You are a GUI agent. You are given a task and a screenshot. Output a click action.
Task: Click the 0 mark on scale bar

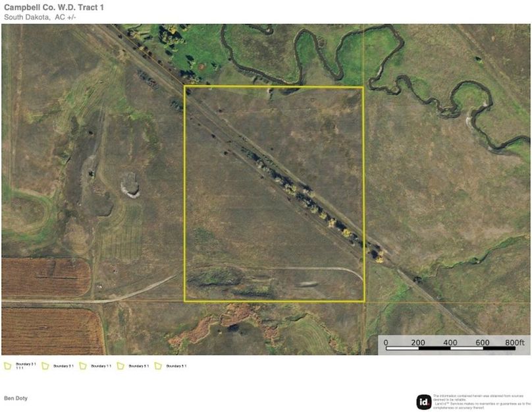[x=386, y=343]
